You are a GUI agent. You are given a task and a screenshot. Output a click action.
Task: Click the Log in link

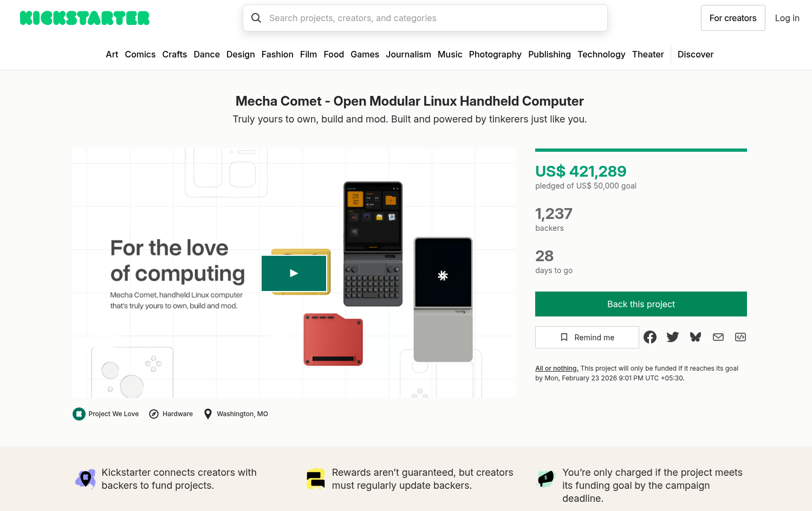787,18
